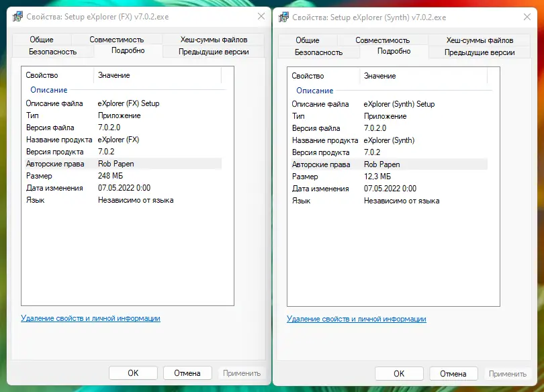Click installer icon in FX properties title bar
The image size is (544, 392).
17,17
